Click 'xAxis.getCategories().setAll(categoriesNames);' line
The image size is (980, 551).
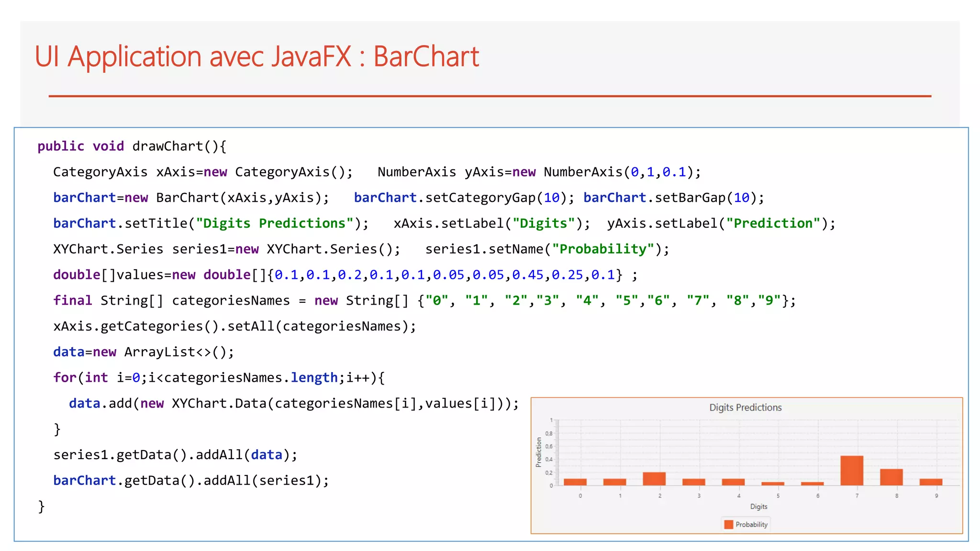coord(234,326)
